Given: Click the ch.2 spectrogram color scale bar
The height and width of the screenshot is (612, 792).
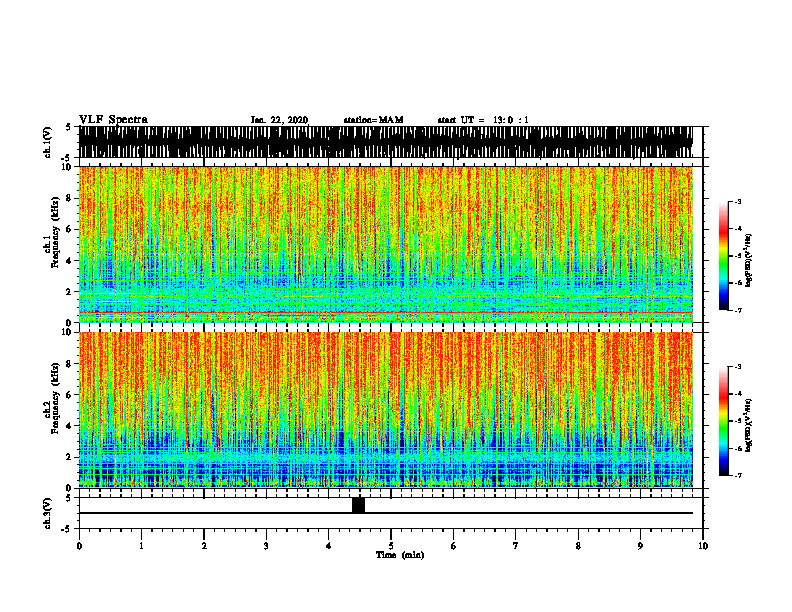Looking at the screenshot, I should (x=723, y=421).
